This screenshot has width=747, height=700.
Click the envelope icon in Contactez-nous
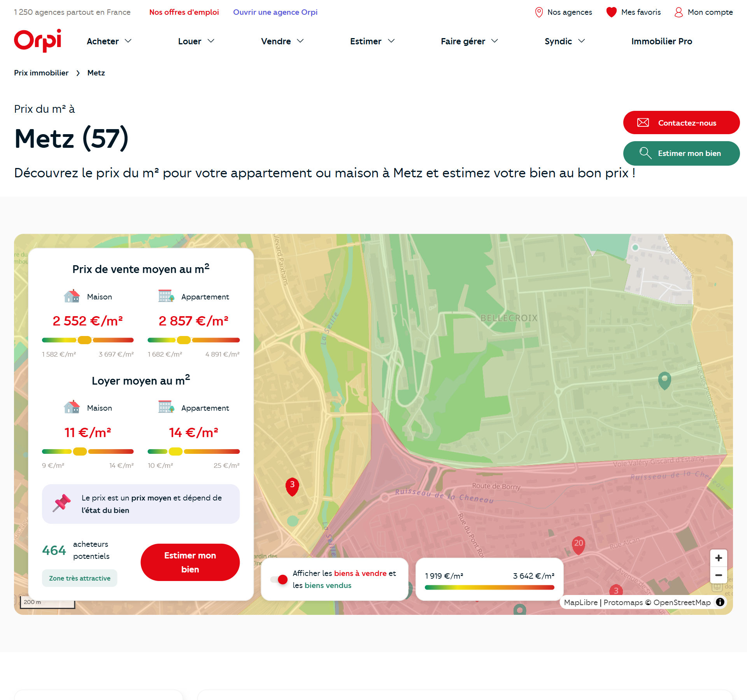[x=643, y=123]
